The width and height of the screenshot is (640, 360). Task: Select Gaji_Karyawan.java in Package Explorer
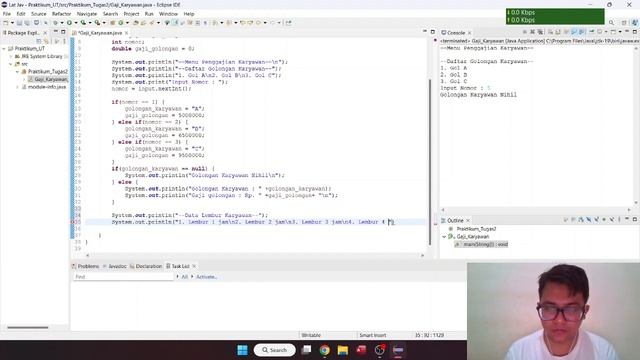tap(48, 79)
